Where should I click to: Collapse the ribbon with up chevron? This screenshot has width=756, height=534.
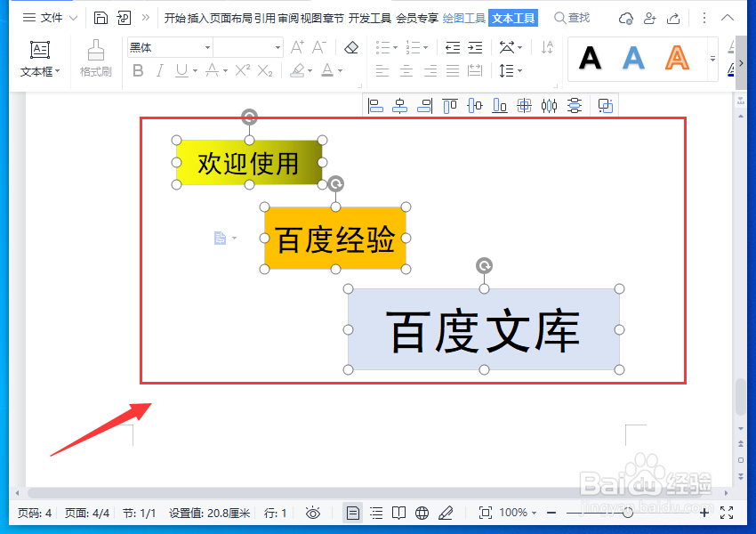[x=727, y=18]
